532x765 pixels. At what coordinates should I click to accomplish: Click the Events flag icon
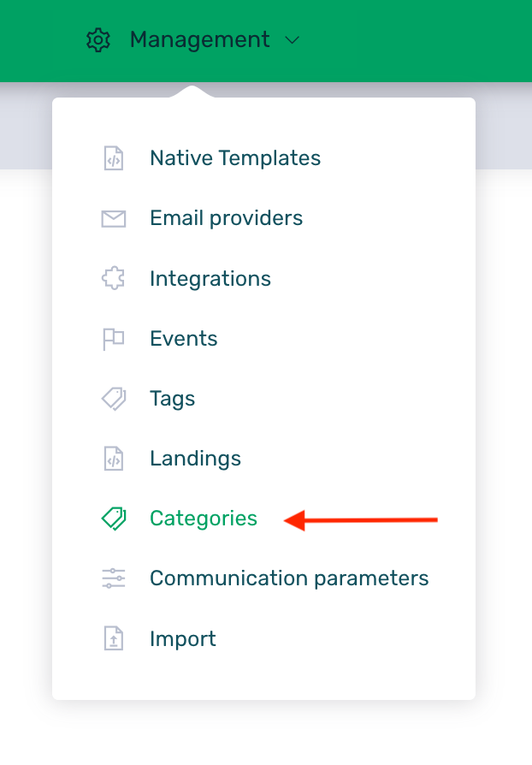point(114,339)
